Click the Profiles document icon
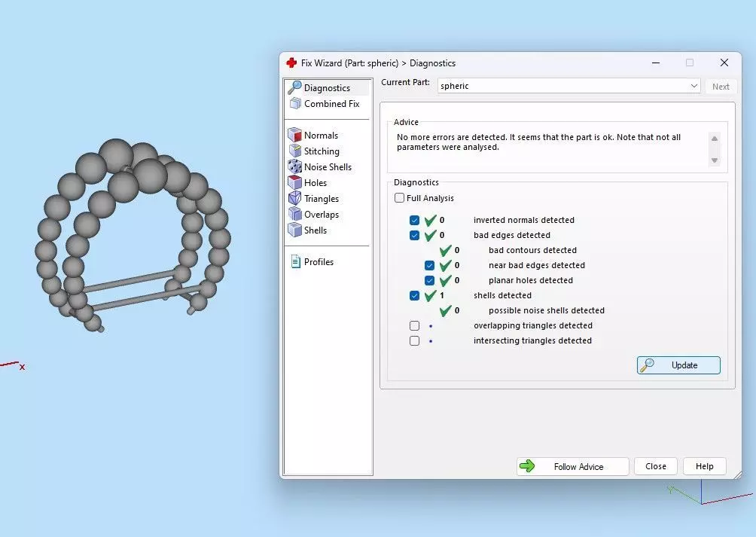Viewport: 756px width, 537px height. click(296, 262)
